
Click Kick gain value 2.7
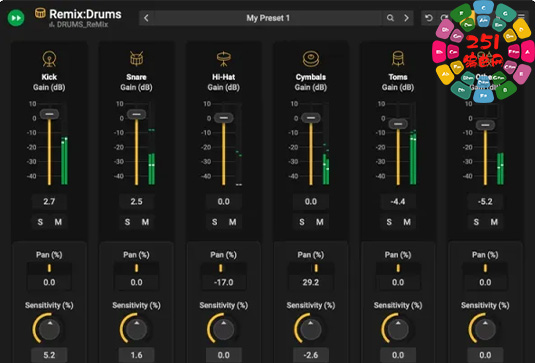pos(49,202)
